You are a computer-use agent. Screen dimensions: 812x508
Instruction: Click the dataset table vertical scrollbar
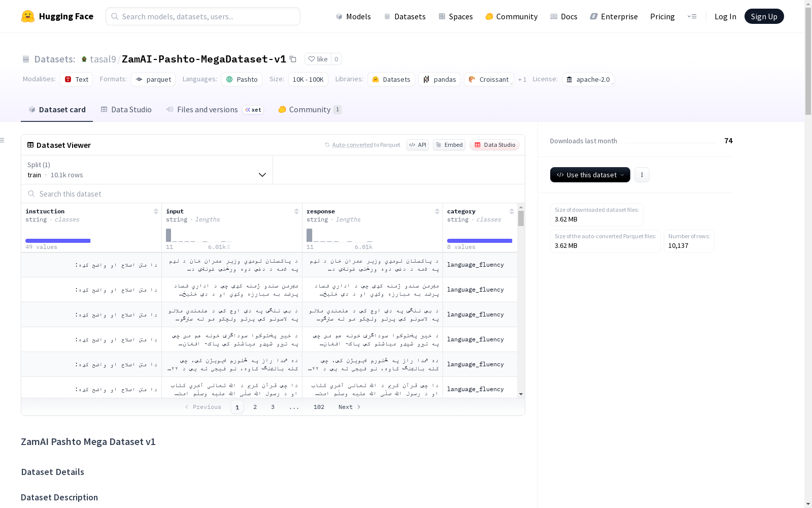pyautogui.click(x=521, y=218)
